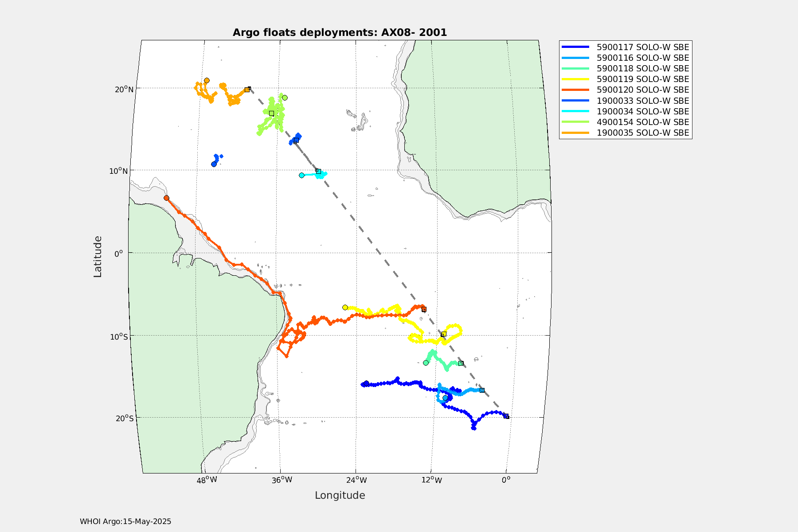Click the 48°W longitude tick label
Image resolution: width=798 pixels, height=532 pixels.
point(207,480)
